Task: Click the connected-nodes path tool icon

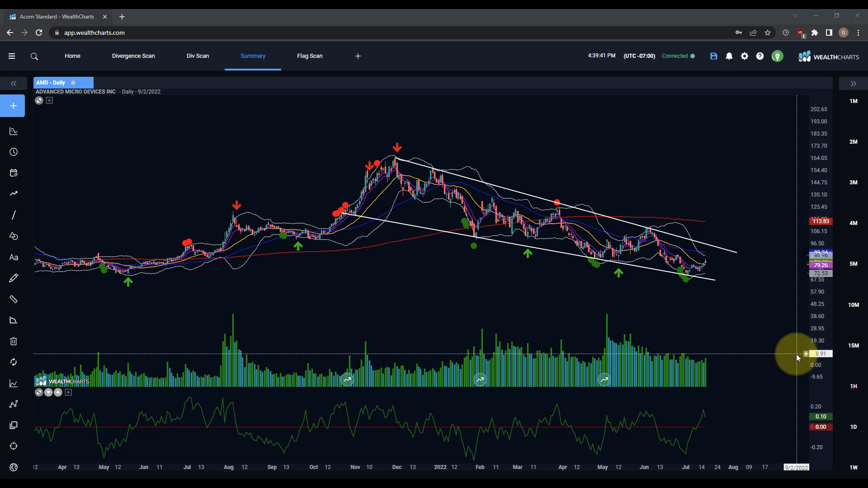Action: pyautogui.click(x=14, y=404)
